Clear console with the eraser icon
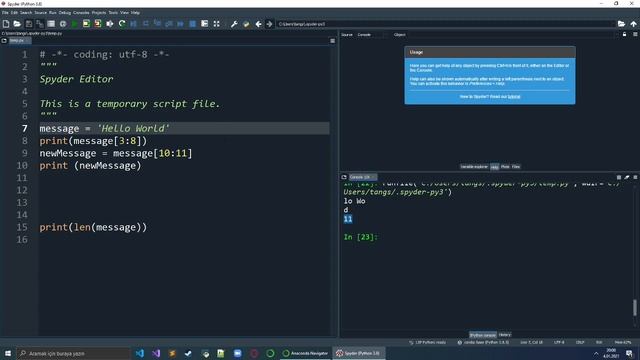 tap(627, 177)
